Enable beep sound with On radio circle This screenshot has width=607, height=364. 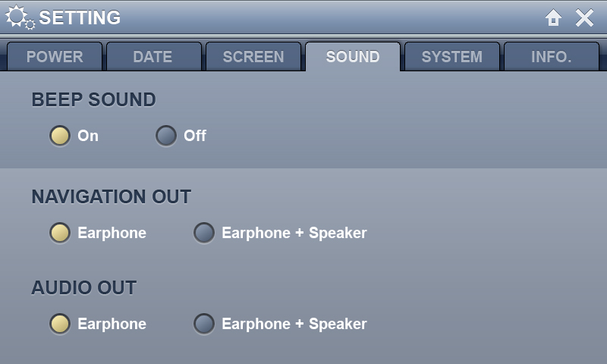point(60,136)
